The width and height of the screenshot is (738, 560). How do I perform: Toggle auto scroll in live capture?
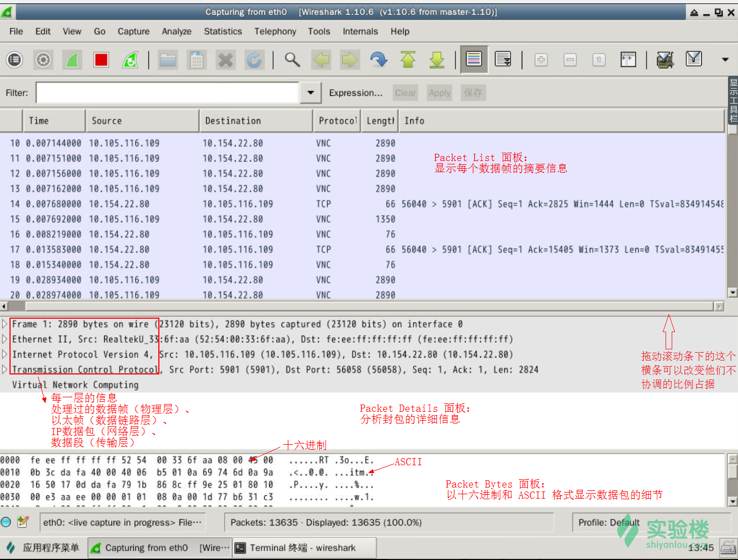click(x=503, y=60)
